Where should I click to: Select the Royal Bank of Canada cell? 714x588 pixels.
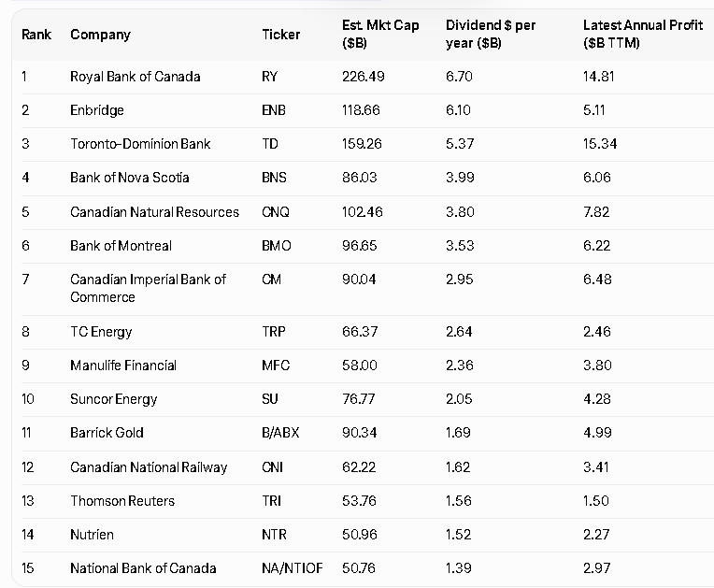click(x=135, y=77)
